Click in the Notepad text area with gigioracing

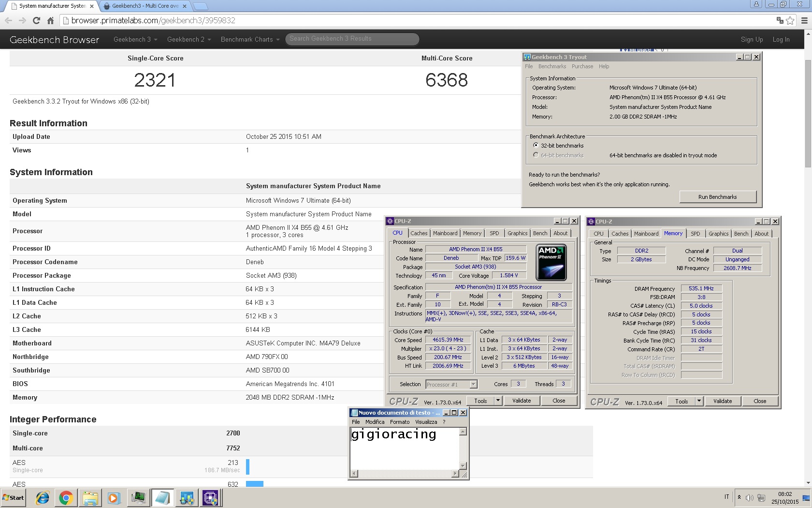[x=404, y=448]
